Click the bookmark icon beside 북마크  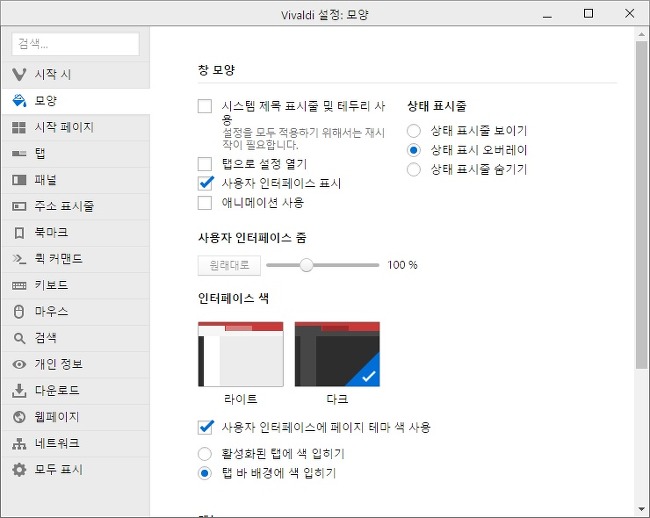point(19,233)
